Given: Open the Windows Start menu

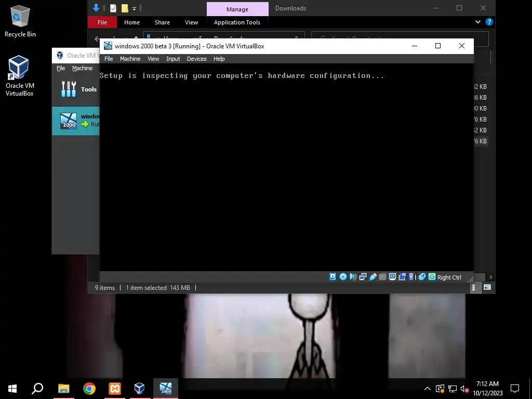Looking at the screenshot, I should [x=12, y=389].
